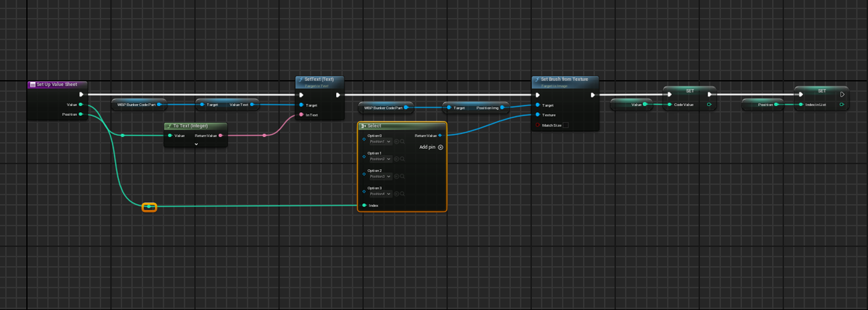
Task: Click the Index In List SET node header
Action: coord(821,91)
